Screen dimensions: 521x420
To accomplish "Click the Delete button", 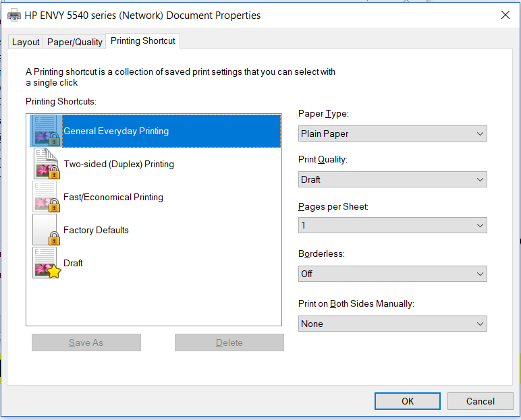I will (x=229, y=342).
